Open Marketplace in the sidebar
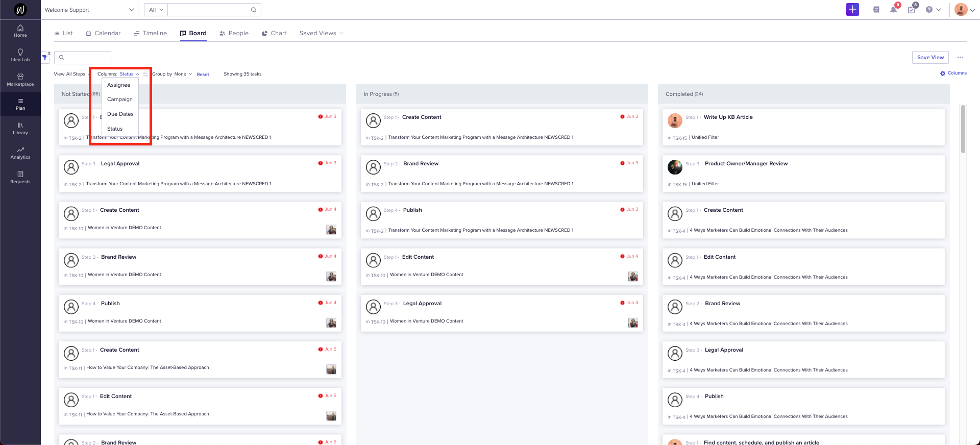The image size is (980, 445). (x=20, y=80)
